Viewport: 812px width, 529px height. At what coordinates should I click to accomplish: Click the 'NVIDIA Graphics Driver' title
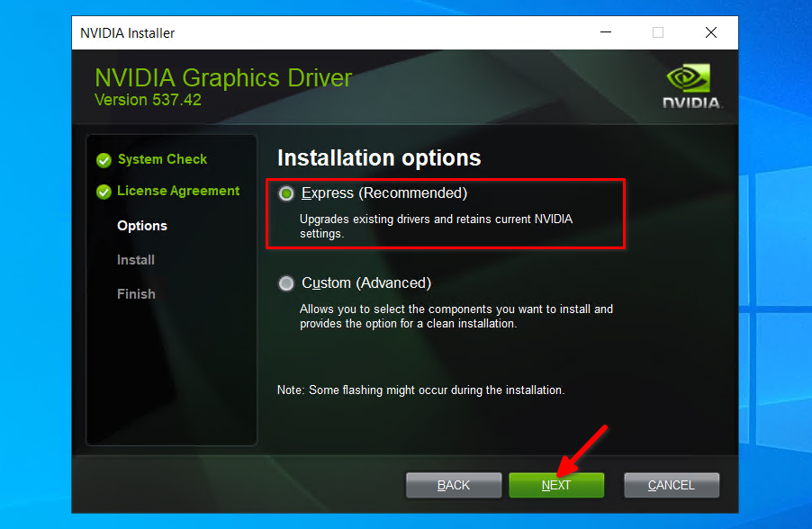[x=223, y=78]
